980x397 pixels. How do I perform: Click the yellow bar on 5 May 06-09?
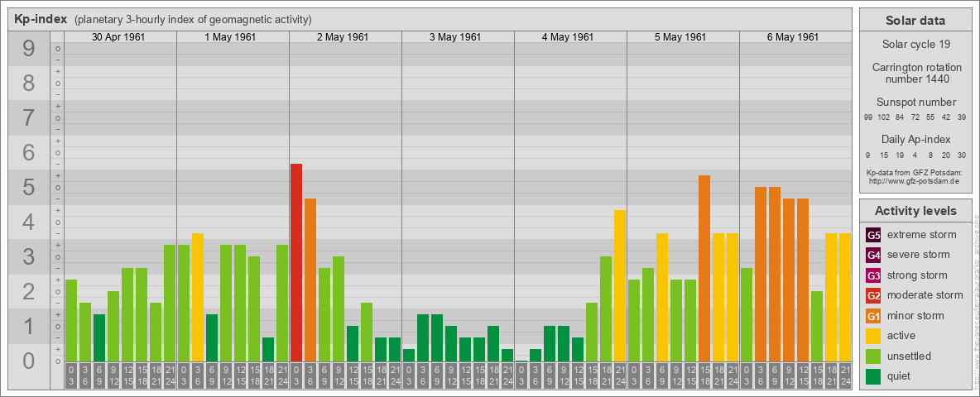click(x=662, y=298)
